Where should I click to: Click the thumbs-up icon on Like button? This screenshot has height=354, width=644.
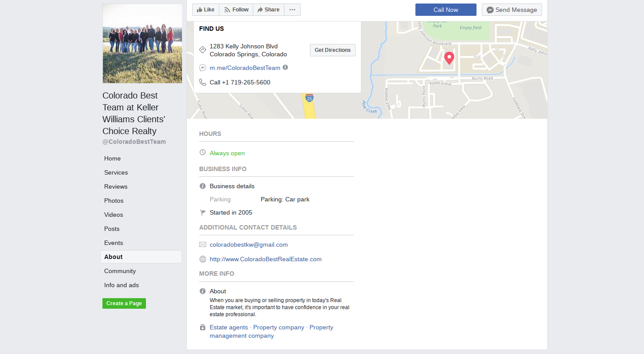click(200, 10)
